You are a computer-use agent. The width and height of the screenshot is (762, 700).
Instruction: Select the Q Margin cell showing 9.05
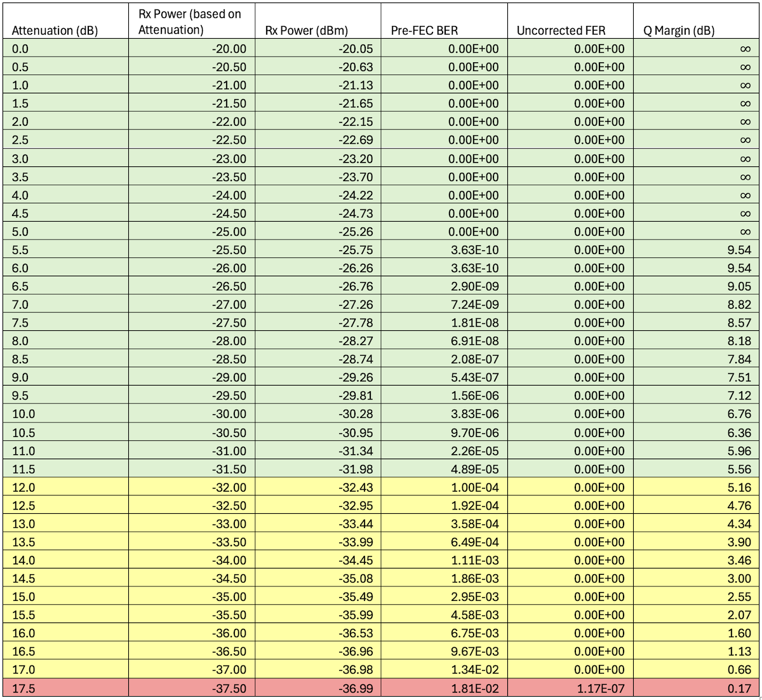click(696, 286)
